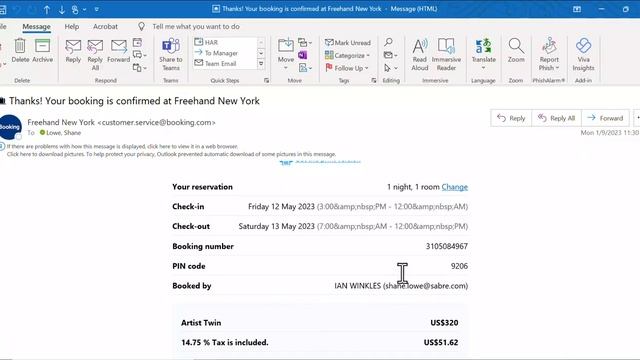Open the Select cursor dropdown in Editing

[391, 68]
